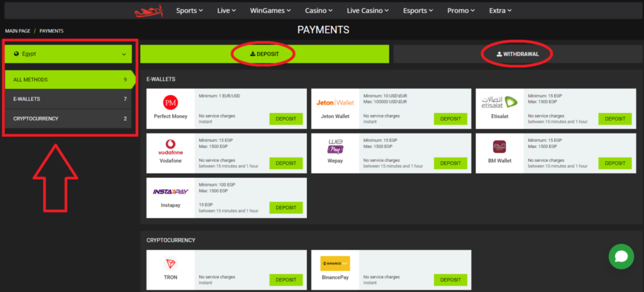The image size is (644, 292).
Task: Click the Etisalat logo
Action: tap(499, 102)
